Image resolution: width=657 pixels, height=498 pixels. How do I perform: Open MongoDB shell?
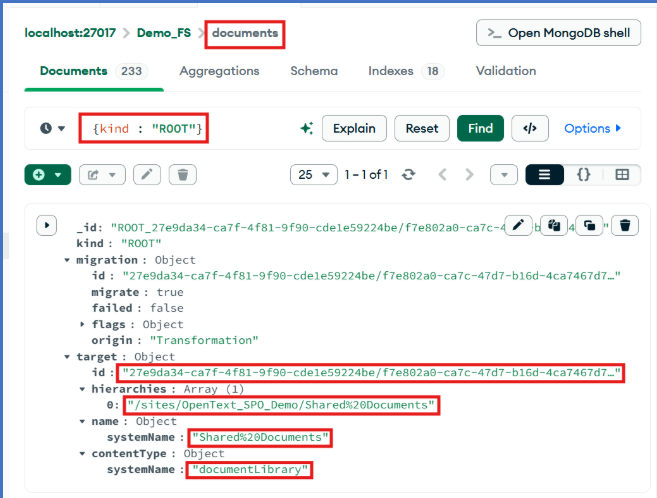[x=559, y=33]
